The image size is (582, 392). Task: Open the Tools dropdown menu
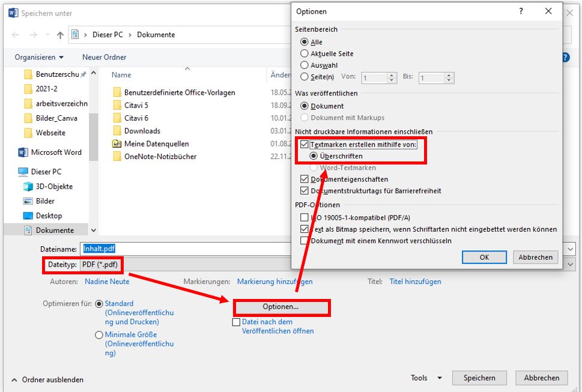point(426,378)
